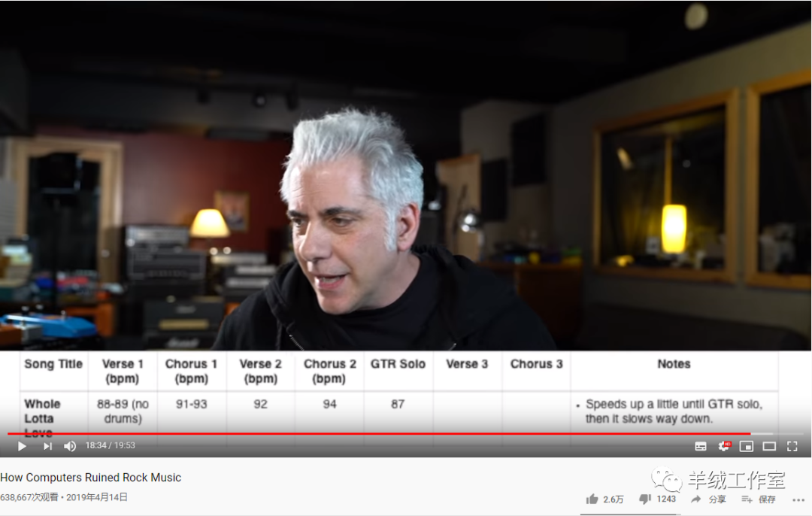812x516 pixels.
Task: Skip to the next video
Action: pyautogui.click(x=47, y=446)
